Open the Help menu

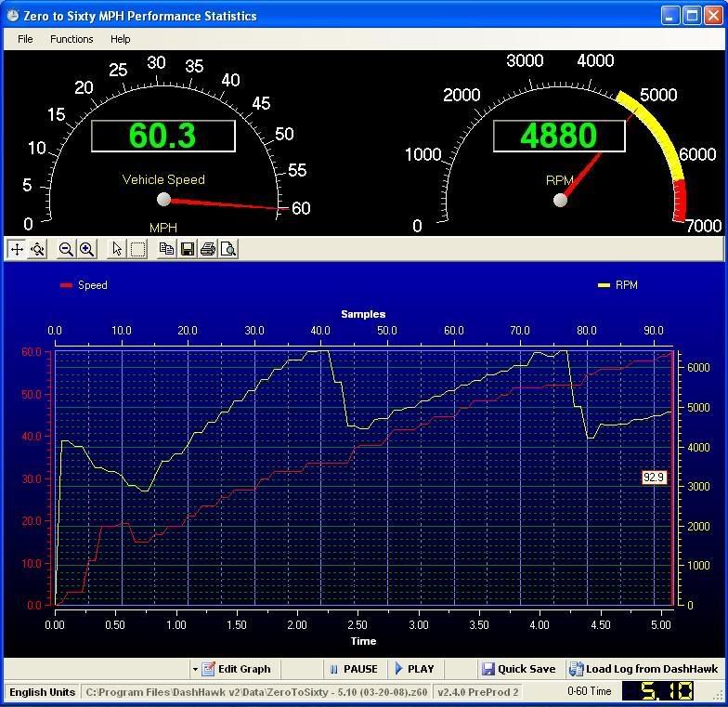[121, 39]
